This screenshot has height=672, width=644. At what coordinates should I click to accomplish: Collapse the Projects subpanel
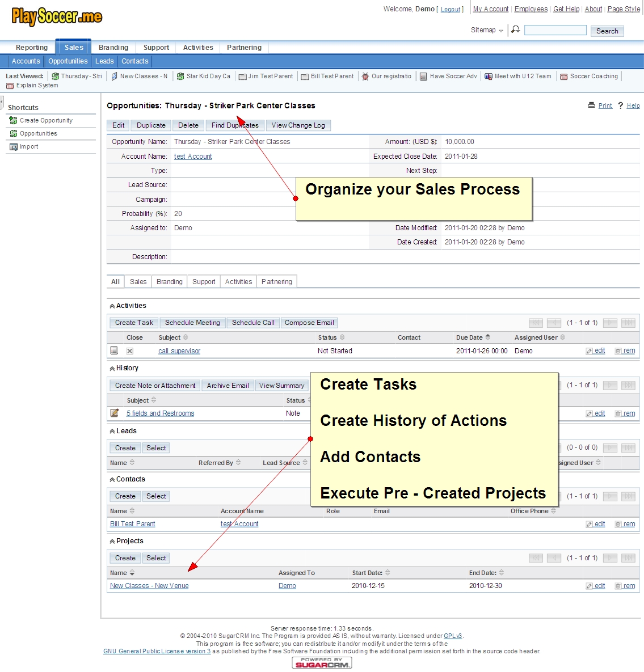112,541
